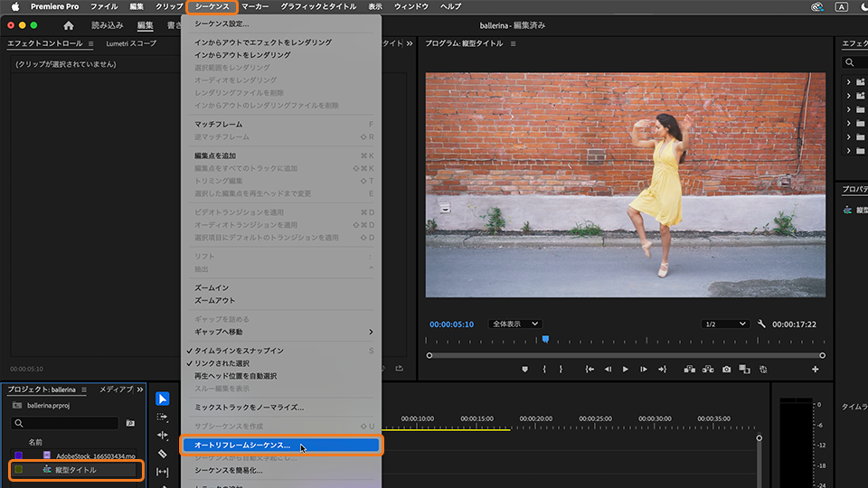Toggle 再生ヘッド位置を自動選択 option
This screenshot has width=868, height=488.
point(235,376)
